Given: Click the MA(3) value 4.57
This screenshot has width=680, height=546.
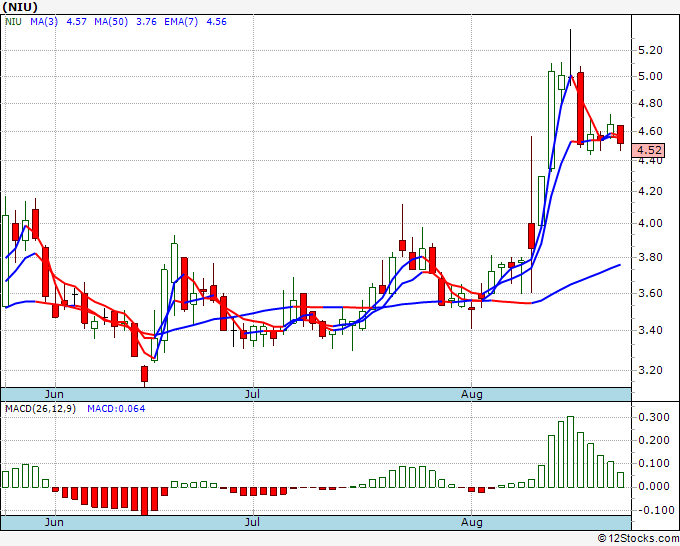Looking at the screenshot, I should pos(77,22).
